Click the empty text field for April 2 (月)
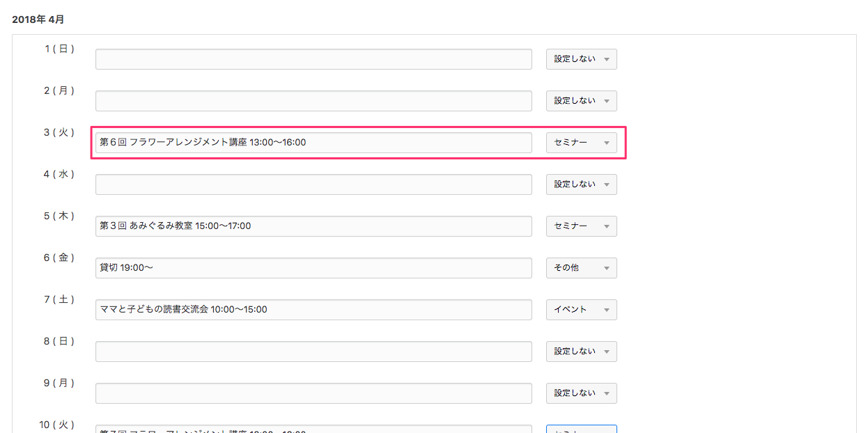The image size is (868, 433). [x=313, y=101]
